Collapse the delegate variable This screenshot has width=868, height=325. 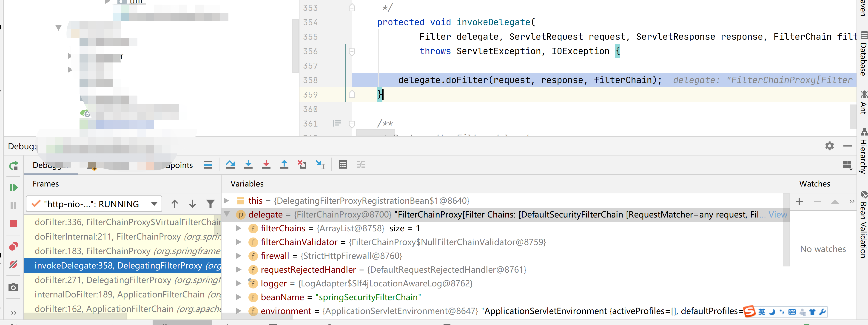tap(228, 215)
